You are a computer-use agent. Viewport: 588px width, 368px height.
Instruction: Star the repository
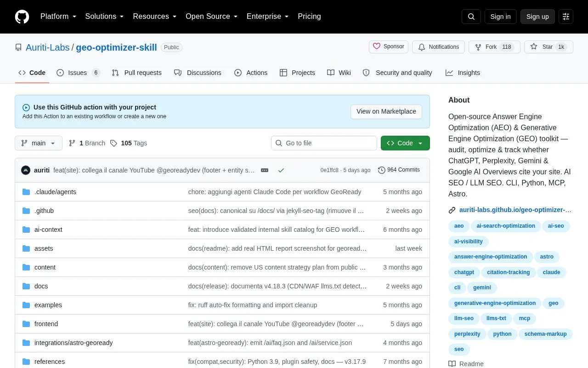click(548, 47)
